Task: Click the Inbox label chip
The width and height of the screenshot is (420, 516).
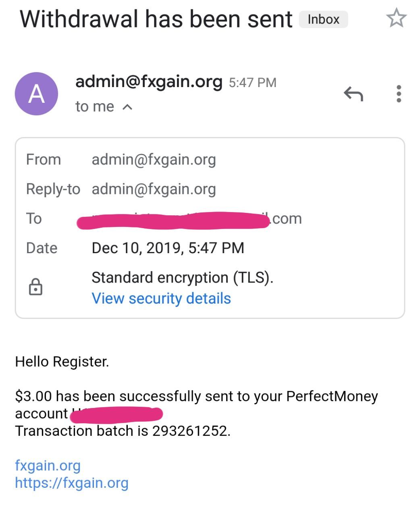Action: [323, 19]
